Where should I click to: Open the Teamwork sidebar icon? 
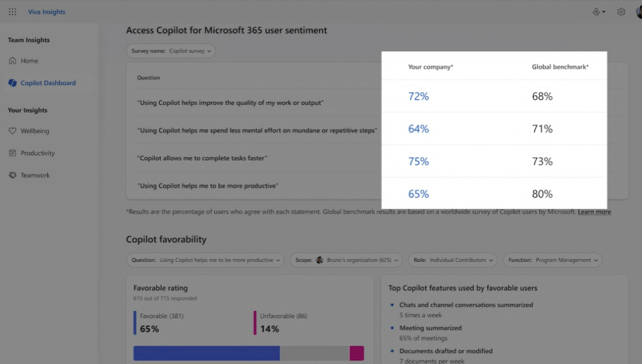[13, 175]
